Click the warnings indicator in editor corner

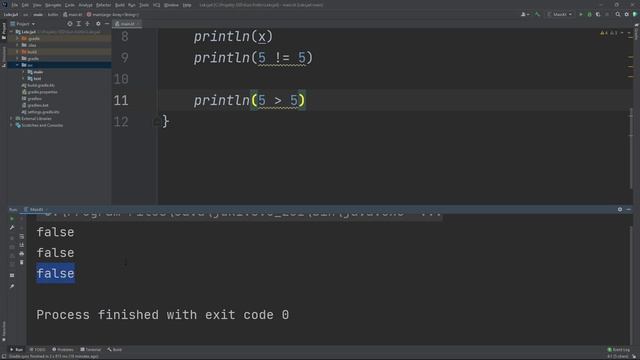pyautogui.click(x=609, y=33)
